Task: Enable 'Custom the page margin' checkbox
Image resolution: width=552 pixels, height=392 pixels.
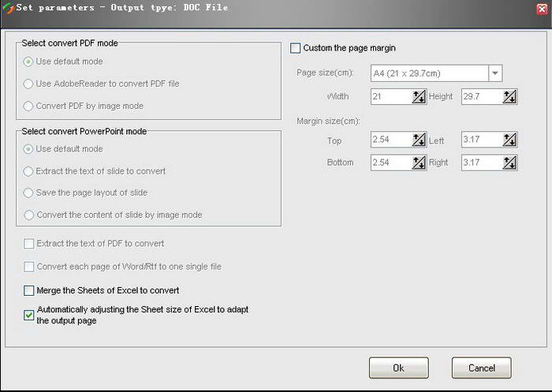Action: [296, 48]
